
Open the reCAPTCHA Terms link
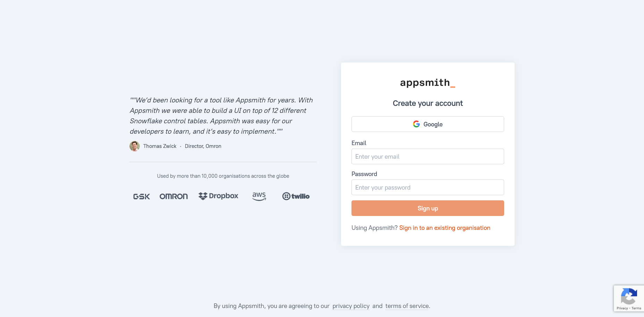point(636,308)
